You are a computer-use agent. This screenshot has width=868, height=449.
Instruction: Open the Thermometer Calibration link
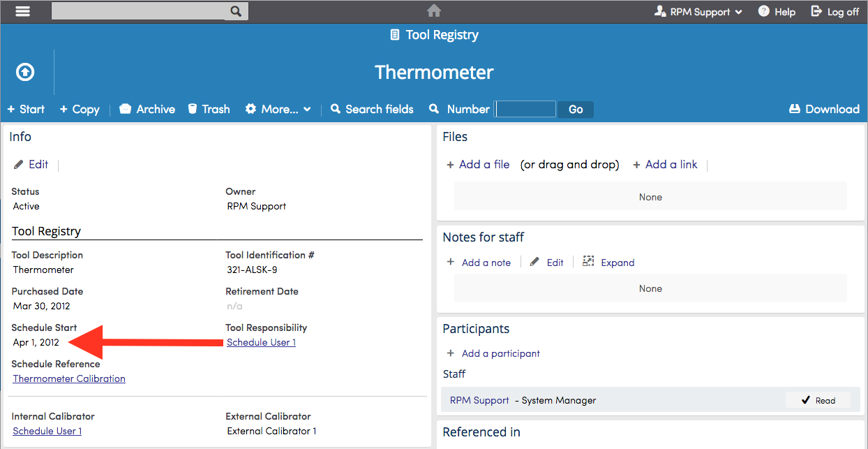tap(69, 378)
